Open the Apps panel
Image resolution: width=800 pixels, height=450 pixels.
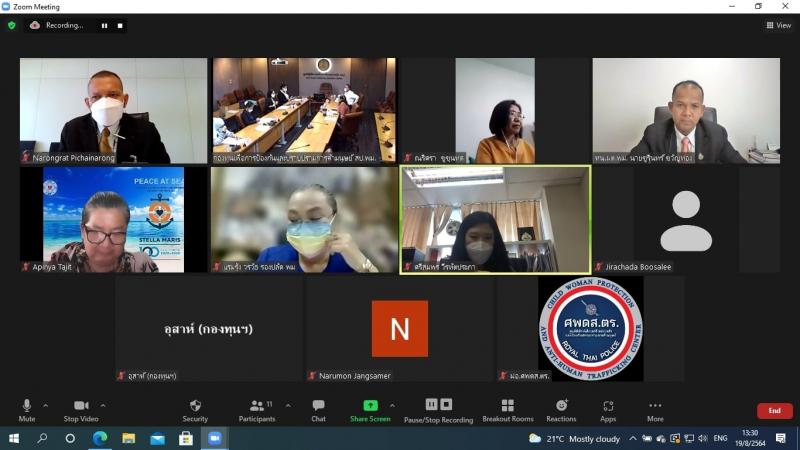pos(608,411)
